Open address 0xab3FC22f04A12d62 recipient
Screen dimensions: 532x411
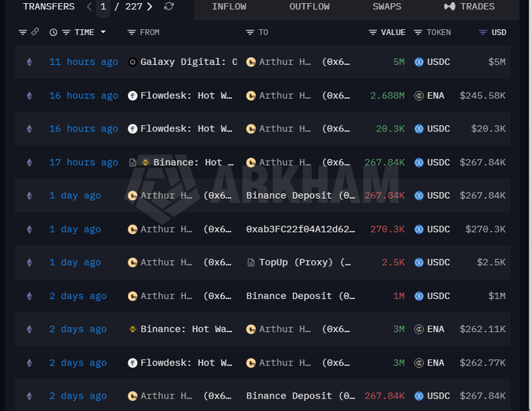[x=301, y=229]
